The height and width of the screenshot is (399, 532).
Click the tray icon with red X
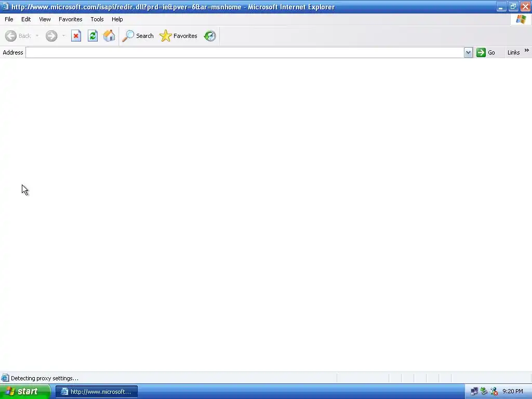pyautogui.click(x=494, y=392)
